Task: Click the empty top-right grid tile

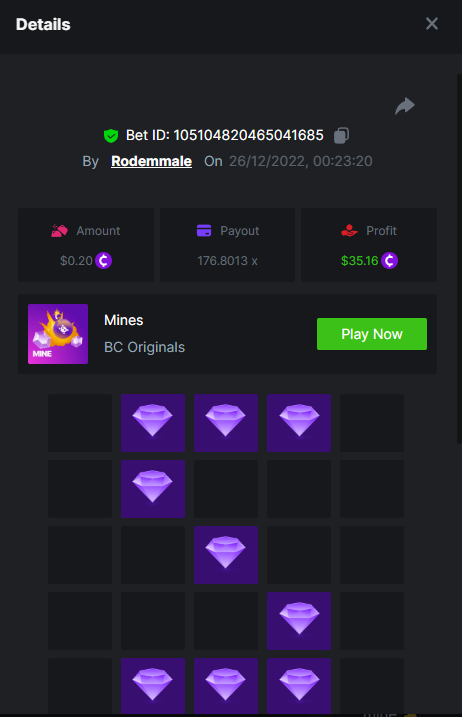Action: pyautogui.click(x=372, y=423)
